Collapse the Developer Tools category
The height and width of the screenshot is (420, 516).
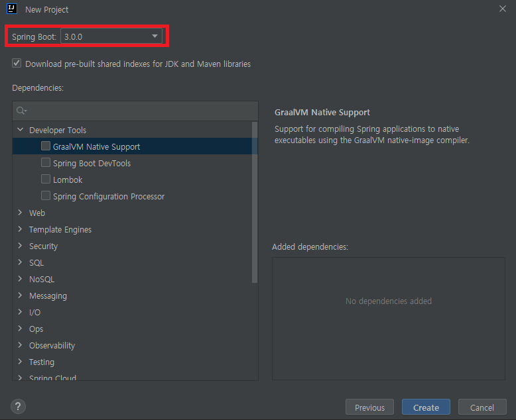click(x=21, y=130)
